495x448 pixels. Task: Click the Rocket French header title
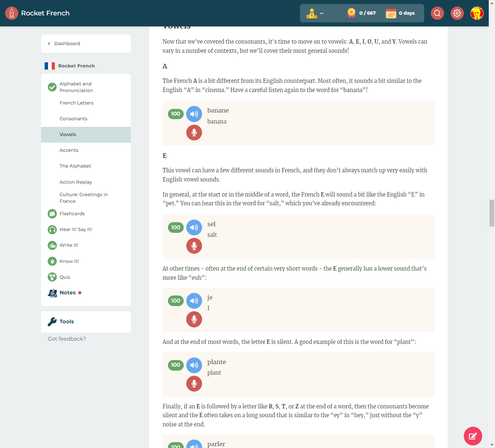point(45,13)
